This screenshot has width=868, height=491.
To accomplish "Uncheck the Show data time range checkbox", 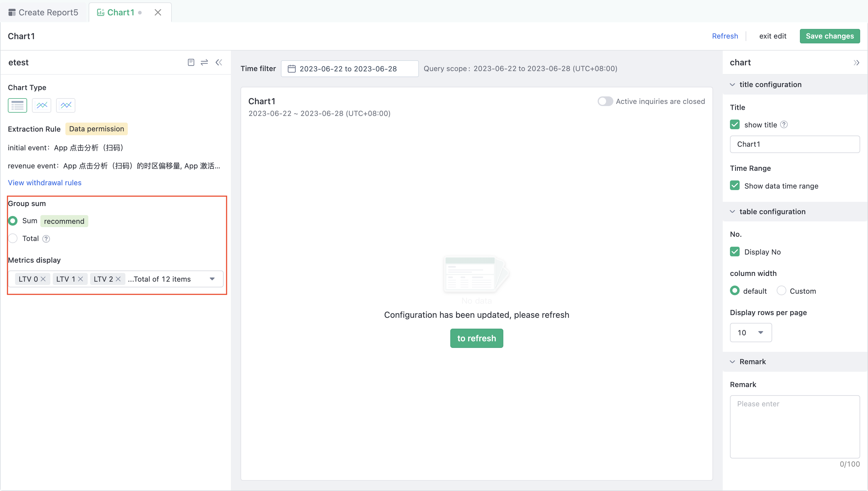I will click(735, 186).
